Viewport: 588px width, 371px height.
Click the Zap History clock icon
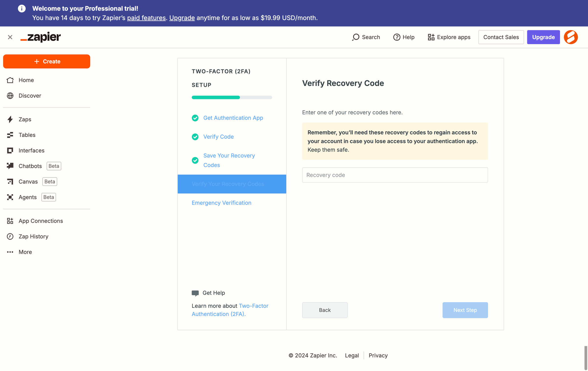pyautogui.click(x=10, y=236)
